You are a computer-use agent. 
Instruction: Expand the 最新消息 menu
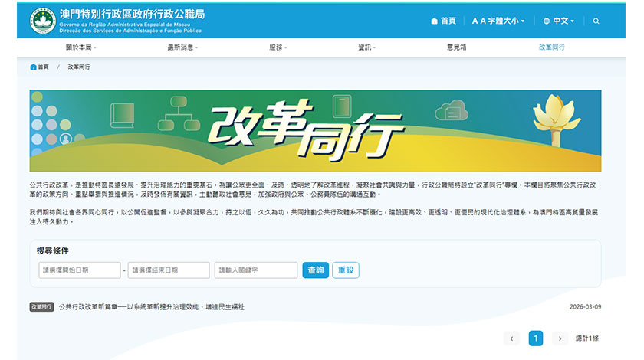182,47
